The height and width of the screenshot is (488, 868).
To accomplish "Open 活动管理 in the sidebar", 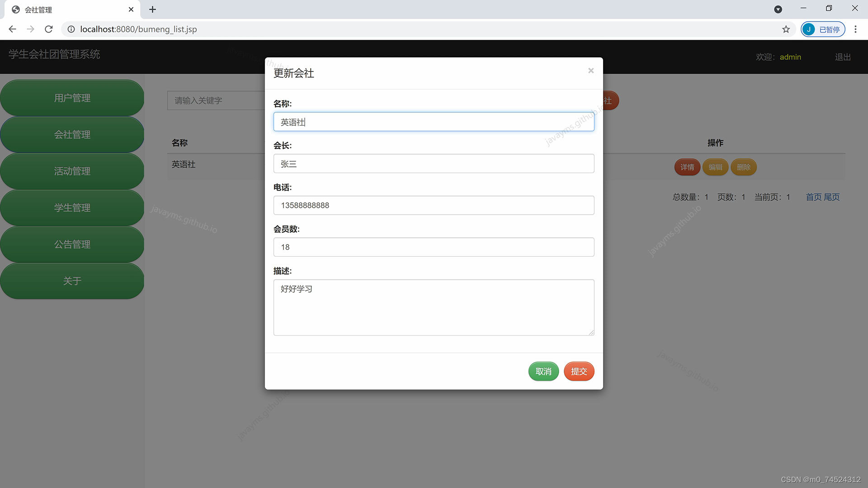I will coord(72,171).
